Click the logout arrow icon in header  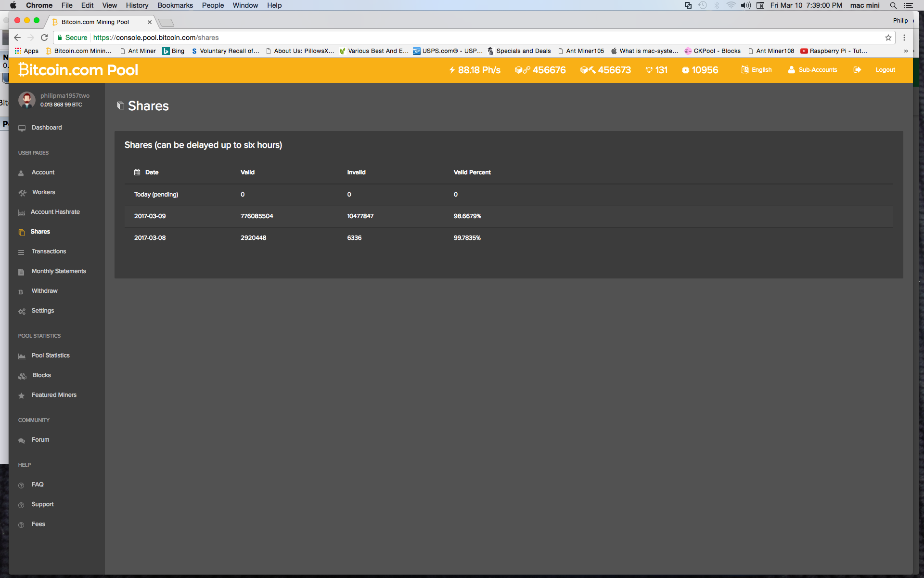(857, 70)
